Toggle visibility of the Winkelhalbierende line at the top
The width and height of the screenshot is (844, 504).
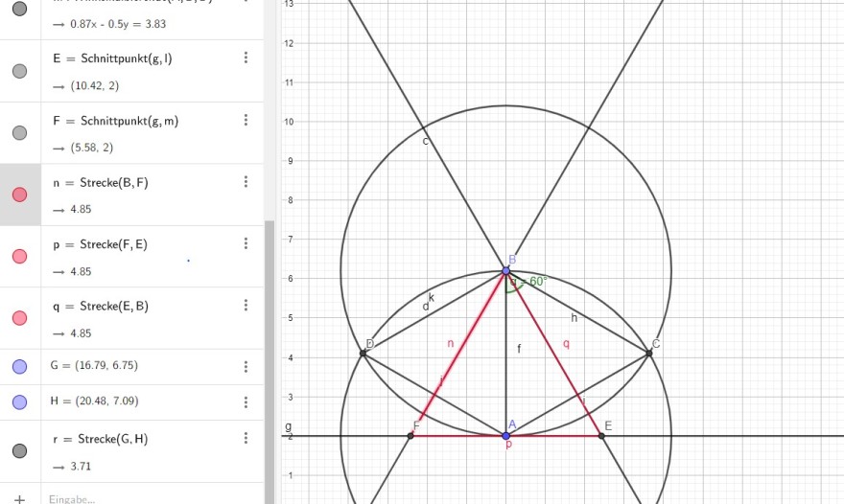[x=19, y=9]
